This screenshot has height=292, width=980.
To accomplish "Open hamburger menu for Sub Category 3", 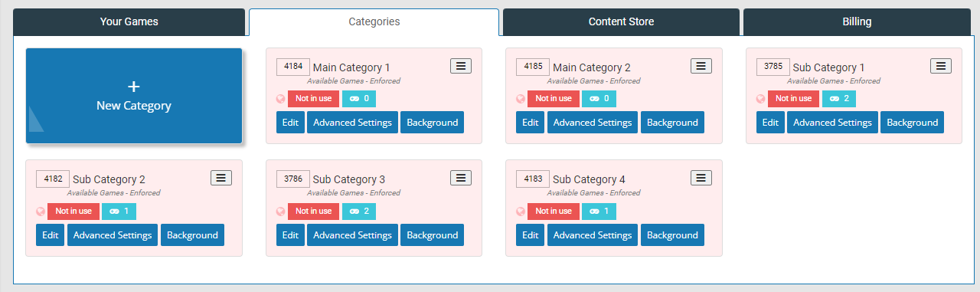I will pos(461,178).
